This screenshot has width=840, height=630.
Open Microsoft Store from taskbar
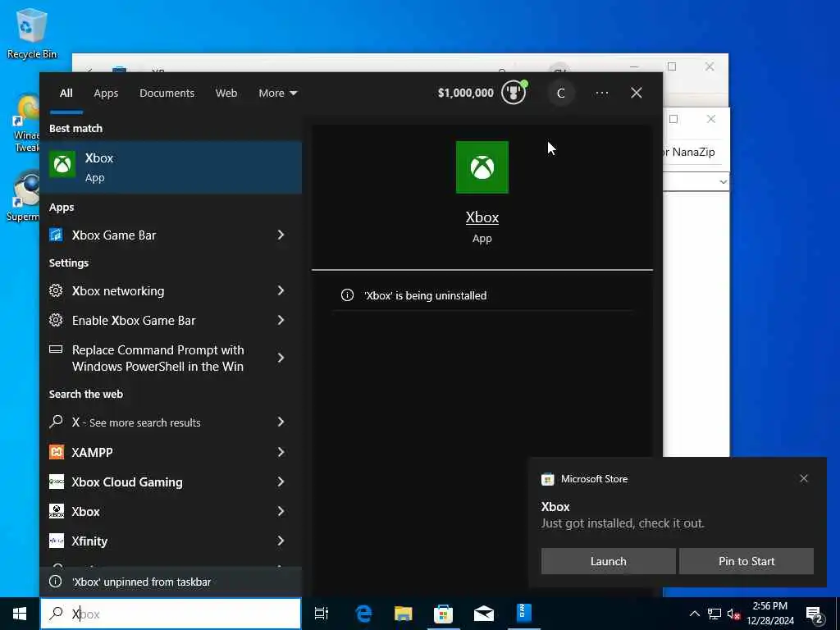click(443, 614)
